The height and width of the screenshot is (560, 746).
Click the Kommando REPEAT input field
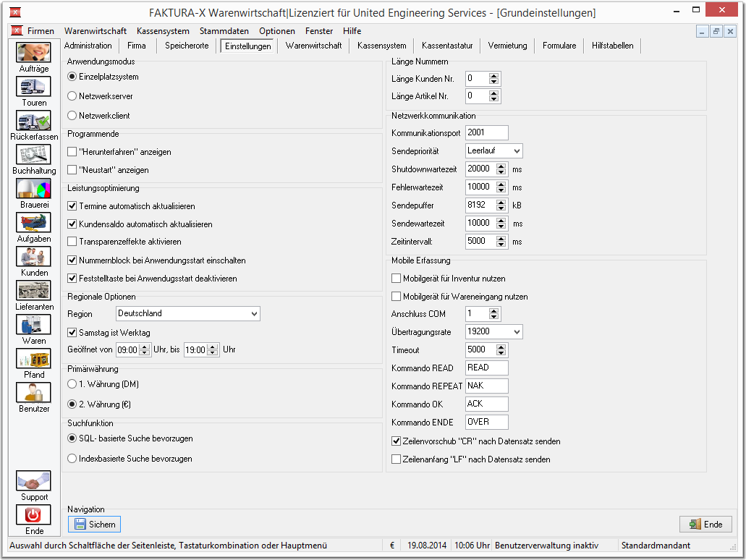(487, 386)
